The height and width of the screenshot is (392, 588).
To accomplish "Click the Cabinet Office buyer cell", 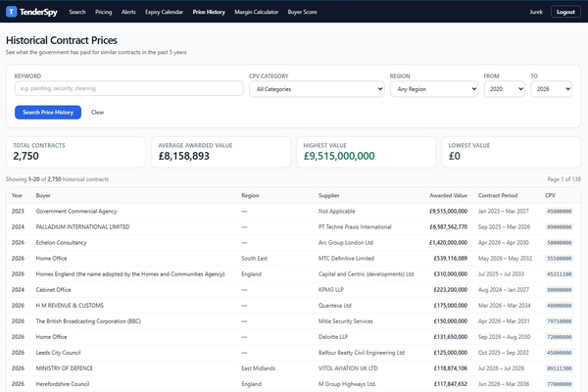I will pos(53,290).
